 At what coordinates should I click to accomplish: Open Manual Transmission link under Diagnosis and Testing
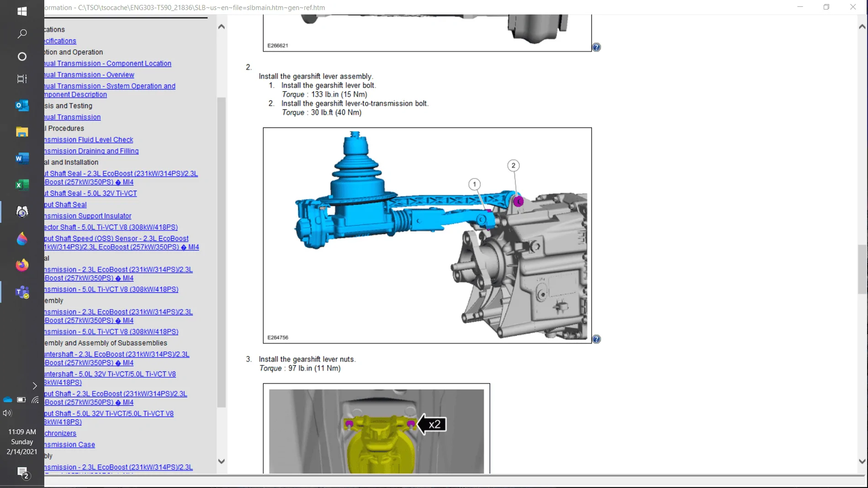[73, 117]
